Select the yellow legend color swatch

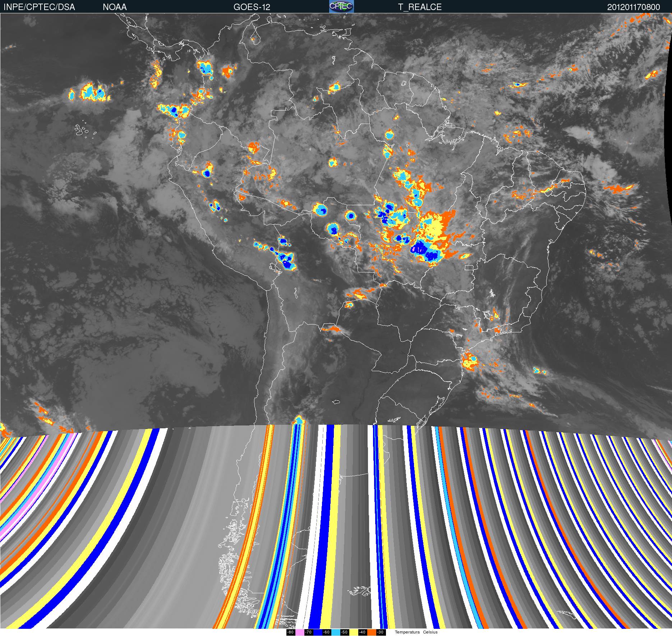coord(354,632)
